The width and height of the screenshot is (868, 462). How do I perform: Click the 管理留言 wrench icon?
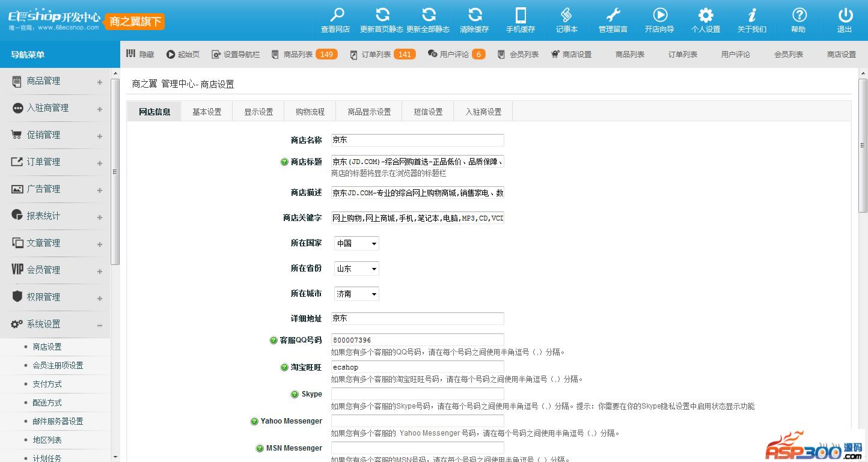613,15
